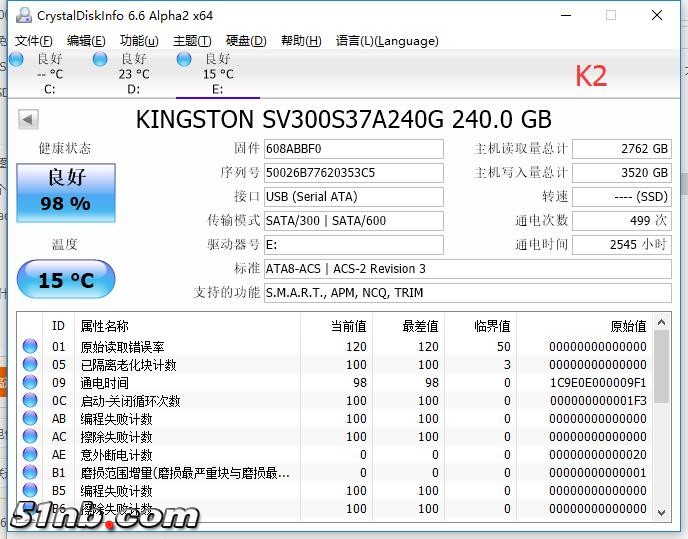
Task: Select the C: drive tab
Action: (50, 74)
